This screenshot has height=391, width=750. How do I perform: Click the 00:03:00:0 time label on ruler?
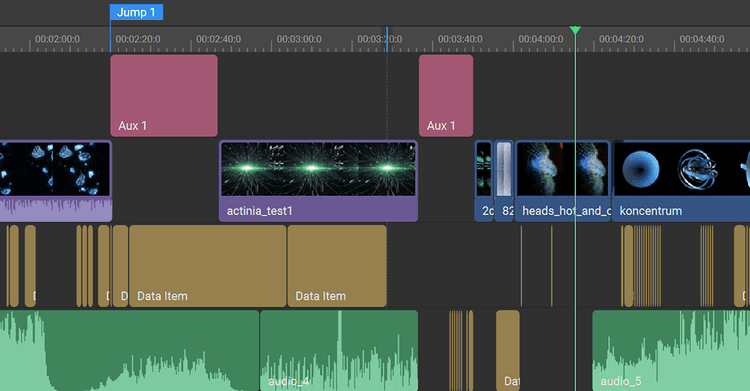click(299, 39)
